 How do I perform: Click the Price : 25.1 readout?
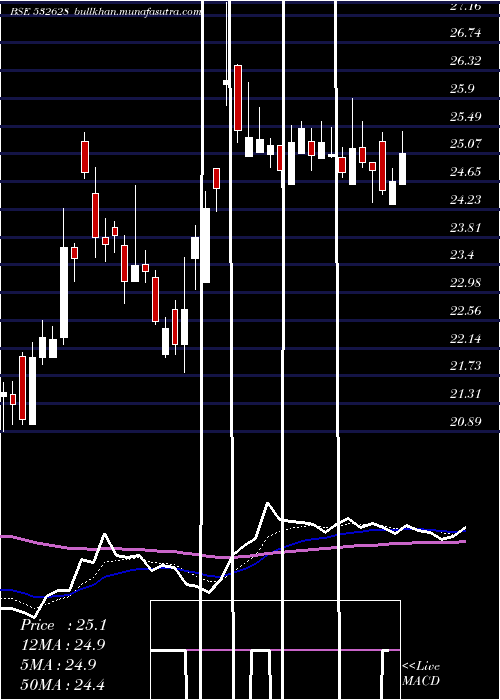[63, 625]
